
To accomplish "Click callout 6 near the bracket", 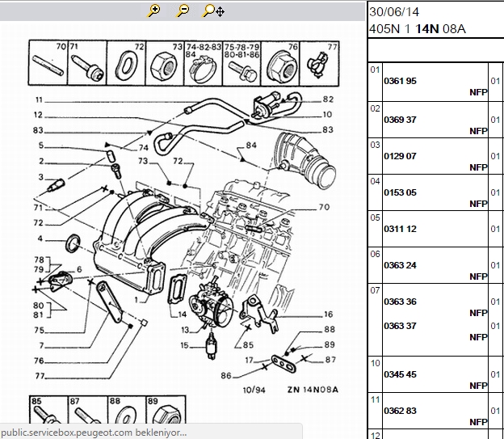I will click(79, 269).
